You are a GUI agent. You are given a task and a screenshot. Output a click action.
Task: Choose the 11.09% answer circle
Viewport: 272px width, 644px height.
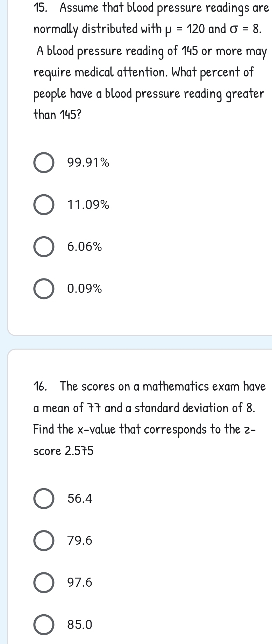pos(44,205)
